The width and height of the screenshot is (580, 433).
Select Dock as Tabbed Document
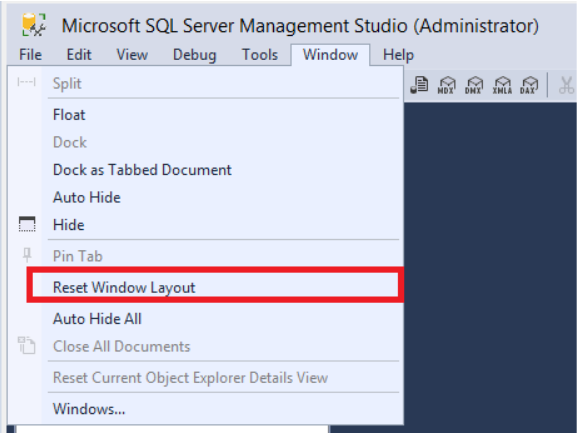pyautogui.click(x=142, y=170)
